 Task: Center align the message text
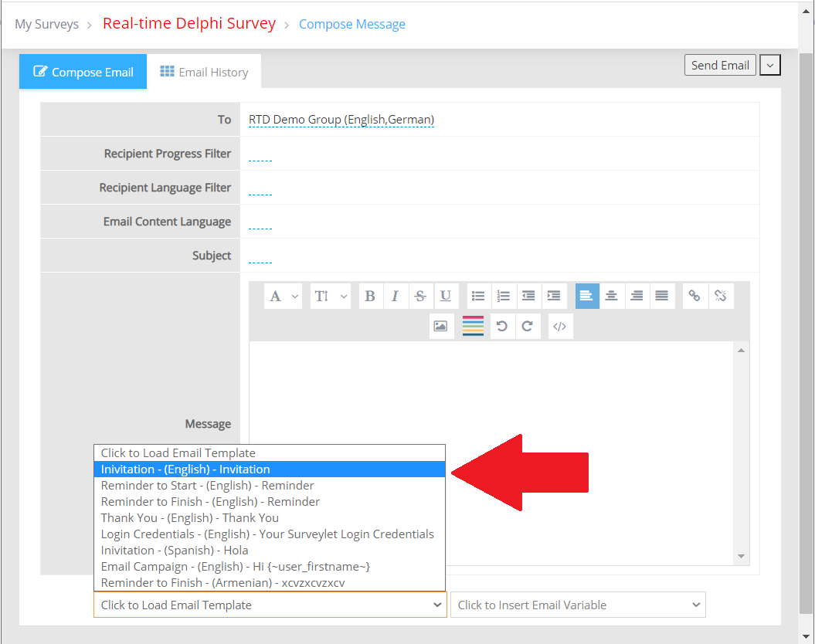611,297
